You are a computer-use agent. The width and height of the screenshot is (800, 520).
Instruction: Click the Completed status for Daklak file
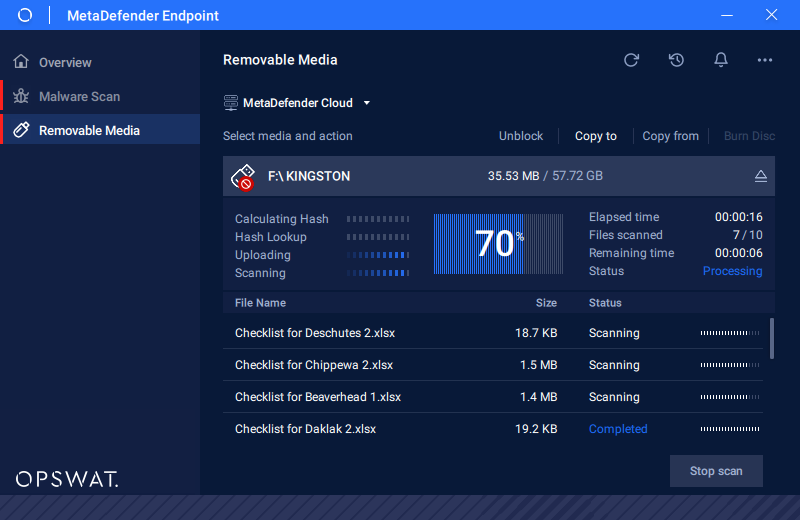618,429
